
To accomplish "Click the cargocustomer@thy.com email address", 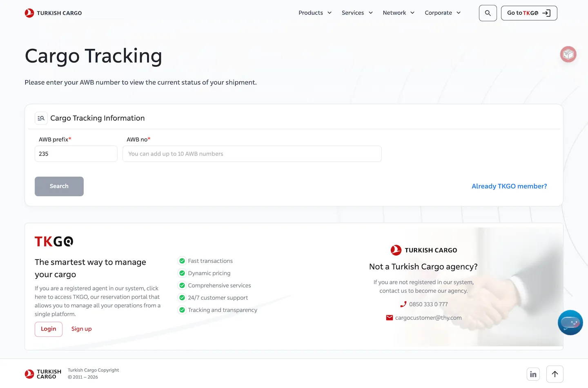I will (428, 318).
